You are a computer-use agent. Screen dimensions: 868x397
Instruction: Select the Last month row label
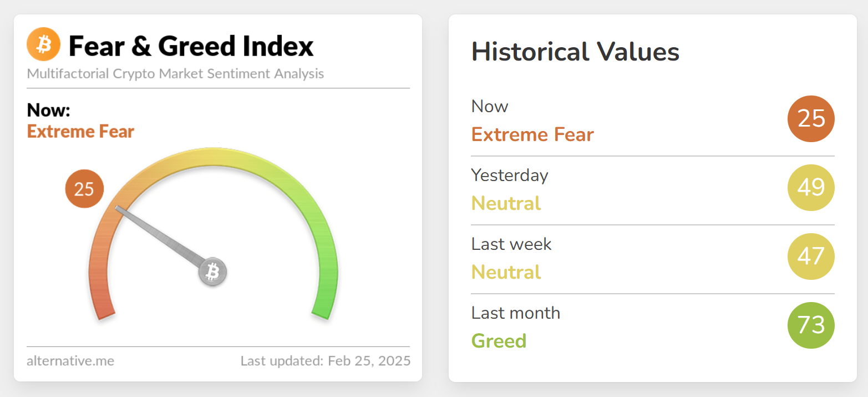pyautogui.click(x=516, y=313)
